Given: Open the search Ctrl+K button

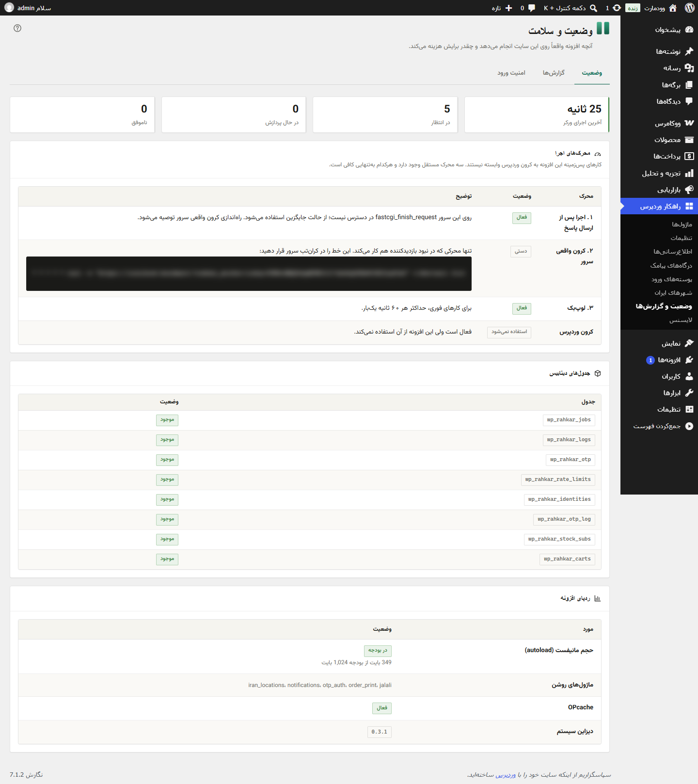Looking at the screenshot, I should pos(570,8).
